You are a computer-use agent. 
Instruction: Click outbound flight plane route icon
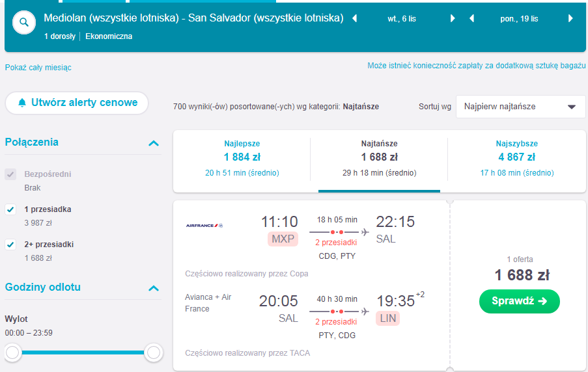[x=365, y=232]
